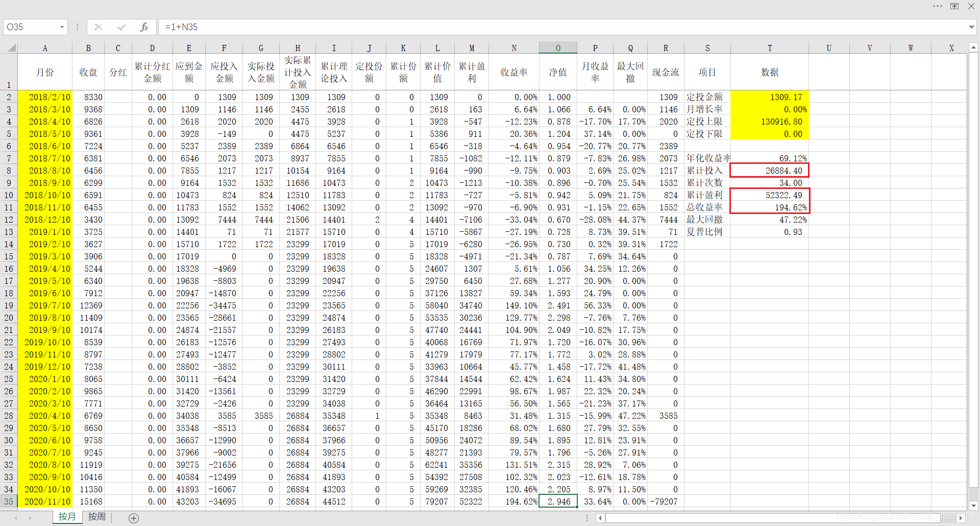The width and height of the screenshot is (980, 526).
Task: Click the three-dots more options icon
Action: pos(938,6)
